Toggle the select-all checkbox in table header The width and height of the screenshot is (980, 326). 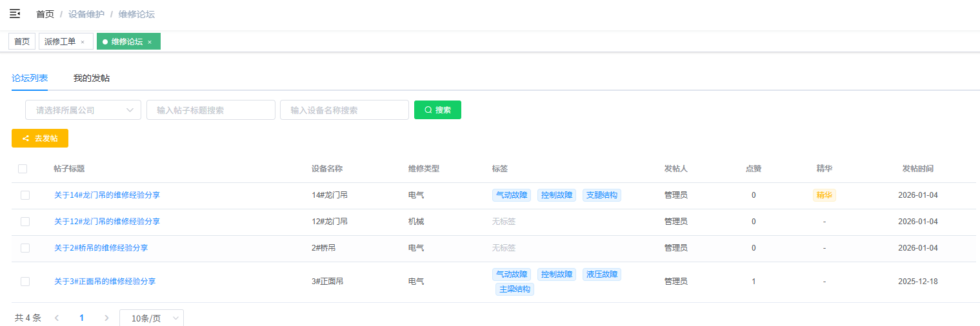pyautogui.click(x=23, y=169)
